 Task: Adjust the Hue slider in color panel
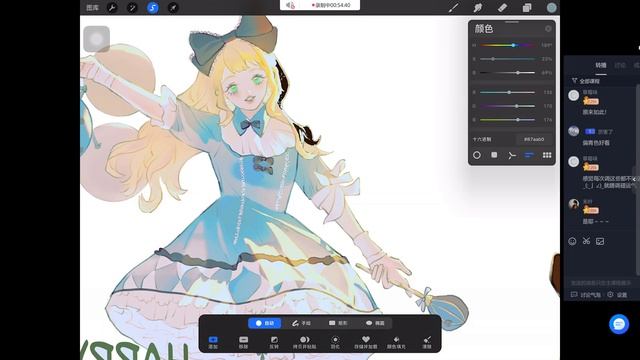click(507, 45)
